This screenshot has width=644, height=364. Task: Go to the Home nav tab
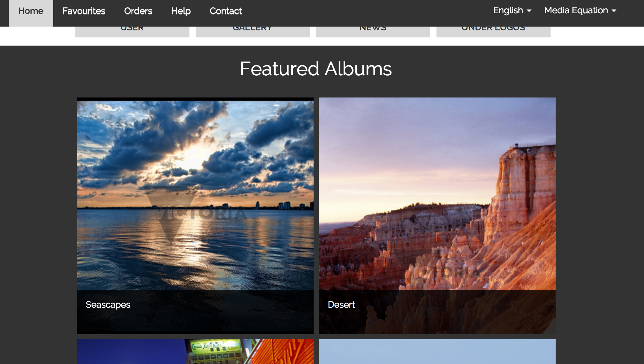point(31,11)
